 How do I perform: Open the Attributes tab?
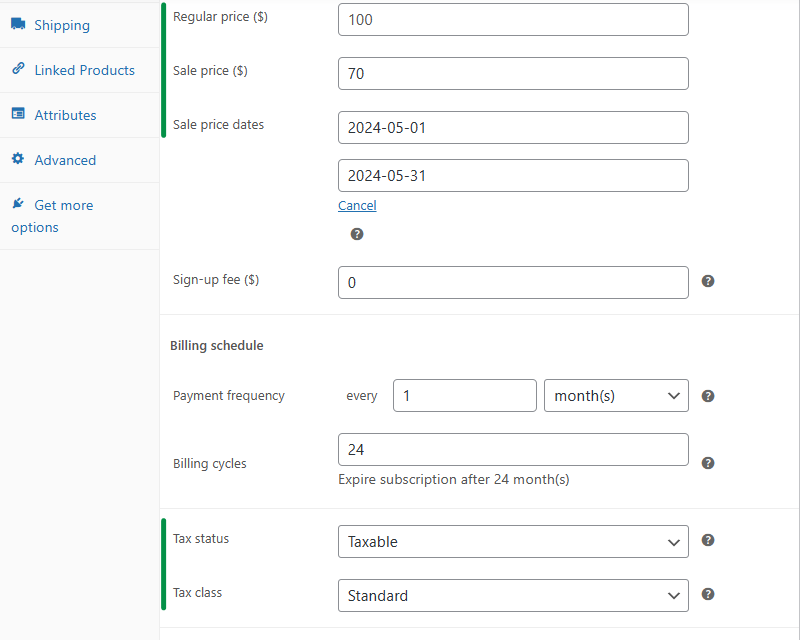[x=65, y=115]
